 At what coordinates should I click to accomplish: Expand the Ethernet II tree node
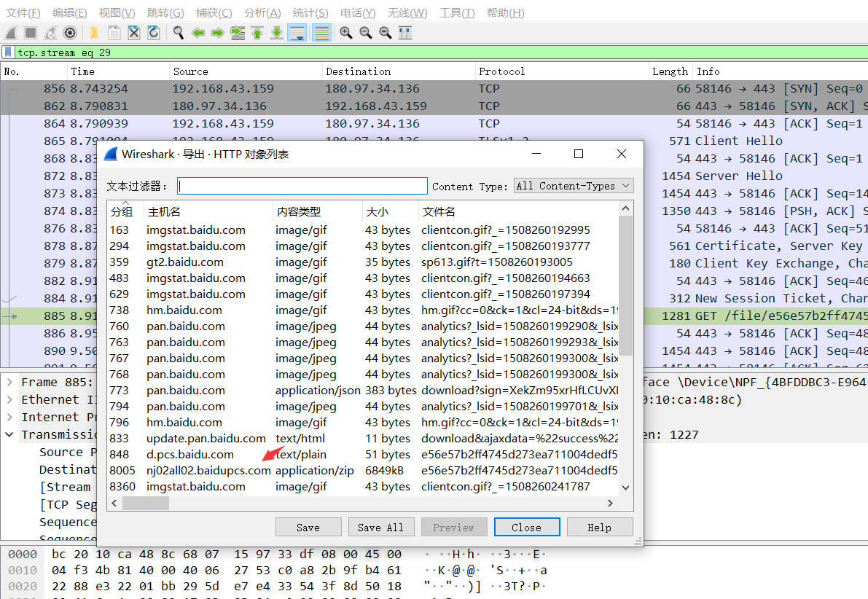[x=9, y=400]
